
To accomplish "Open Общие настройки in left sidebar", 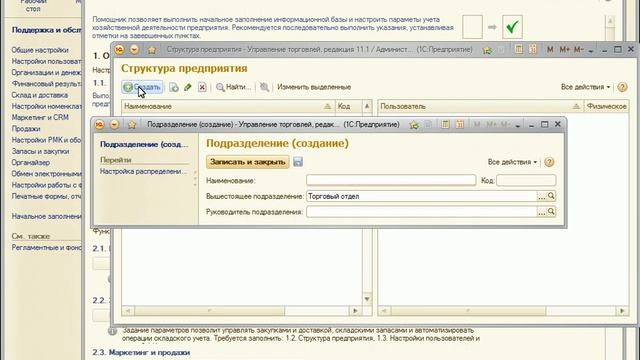I will [x=40, y=50].
